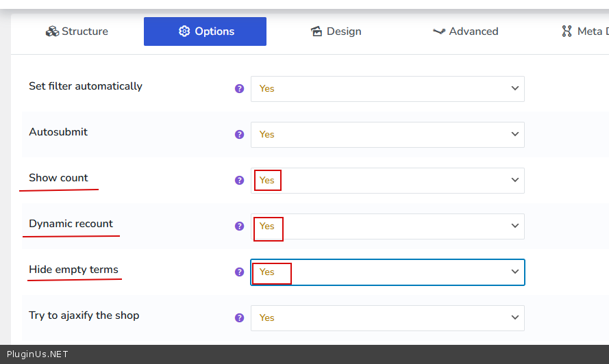Click question mark icon for Dynamic recount

(x=239, y=226)
